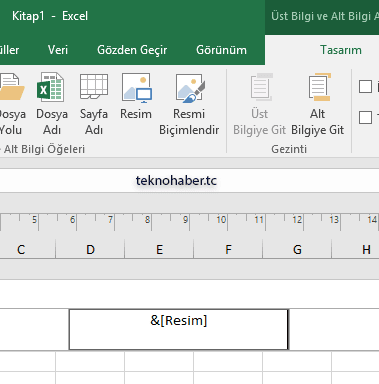Viewport: 379px width, 384px height.
Task: Click the &[Resim] footer center box
Action: 179,329
